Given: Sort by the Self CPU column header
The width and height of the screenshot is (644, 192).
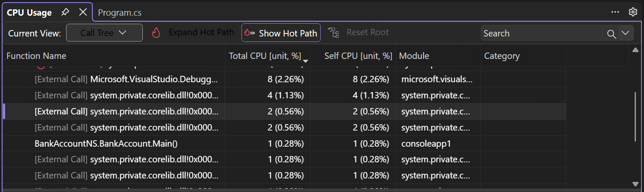Looking at the screenshot, I should [358, 56].
